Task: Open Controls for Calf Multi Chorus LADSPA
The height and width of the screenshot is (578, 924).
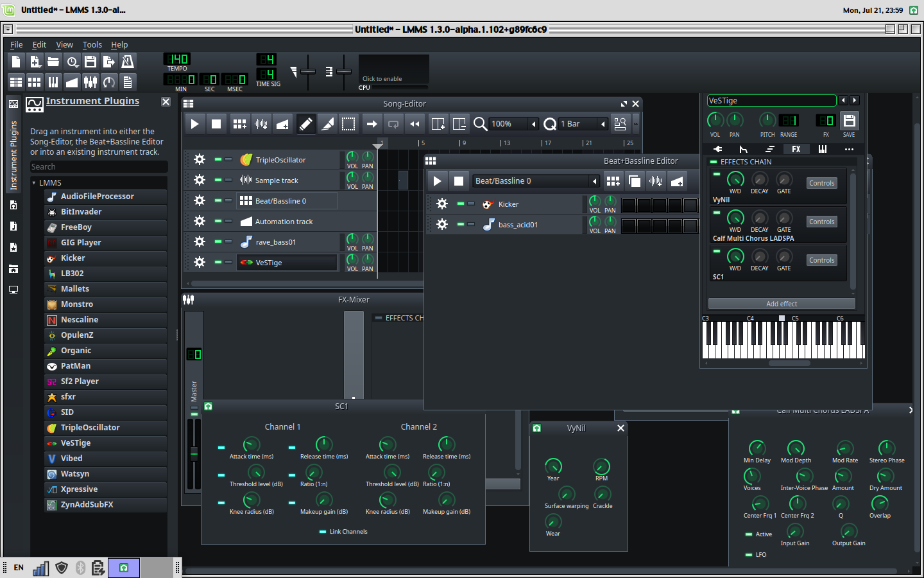Action: [x=822, y=222]
